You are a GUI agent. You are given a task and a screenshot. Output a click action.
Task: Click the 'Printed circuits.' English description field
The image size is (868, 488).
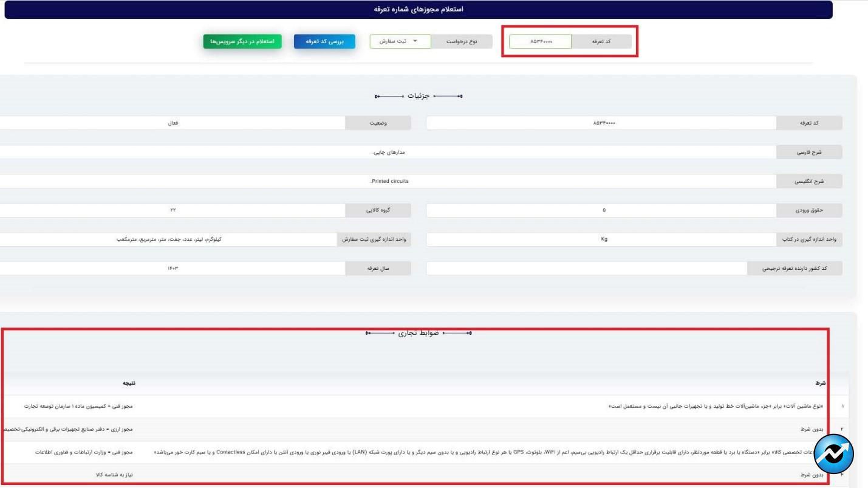point(388,181)
